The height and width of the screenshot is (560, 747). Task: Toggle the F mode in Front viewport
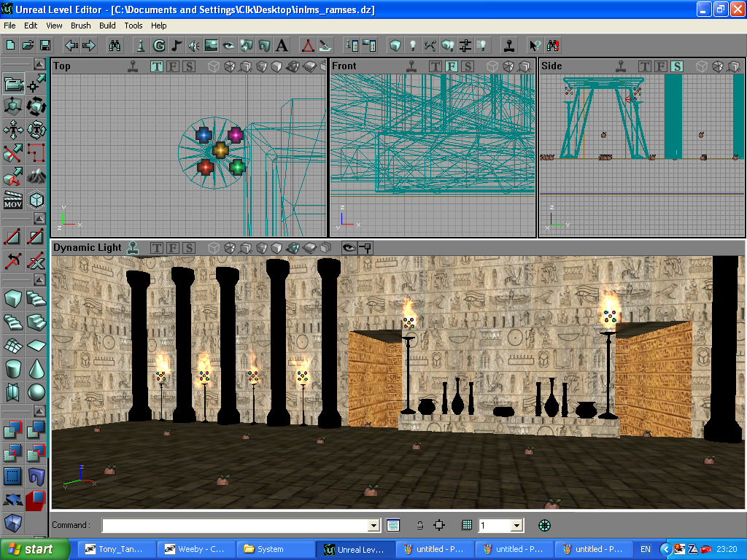pos(451,66)
